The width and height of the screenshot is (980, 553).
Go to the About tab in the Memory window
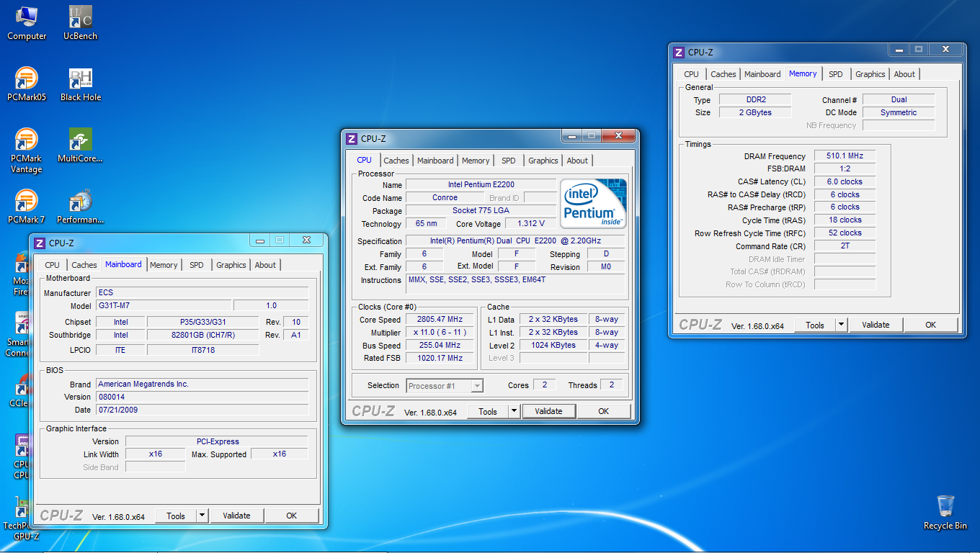pos(904,74)
